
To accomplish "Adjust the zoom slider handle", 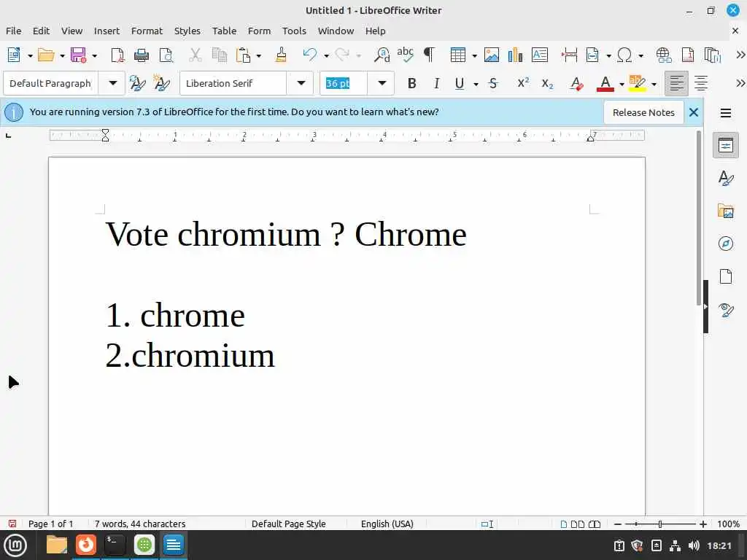I will coord(659,524).
